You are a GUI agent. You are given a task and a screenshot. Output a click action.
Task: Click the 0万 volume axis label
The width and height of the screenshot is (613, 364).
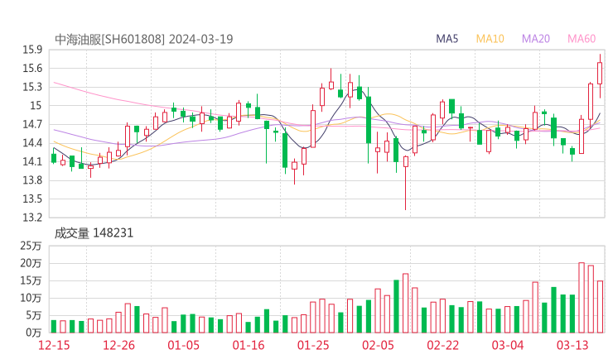[34, 333]
